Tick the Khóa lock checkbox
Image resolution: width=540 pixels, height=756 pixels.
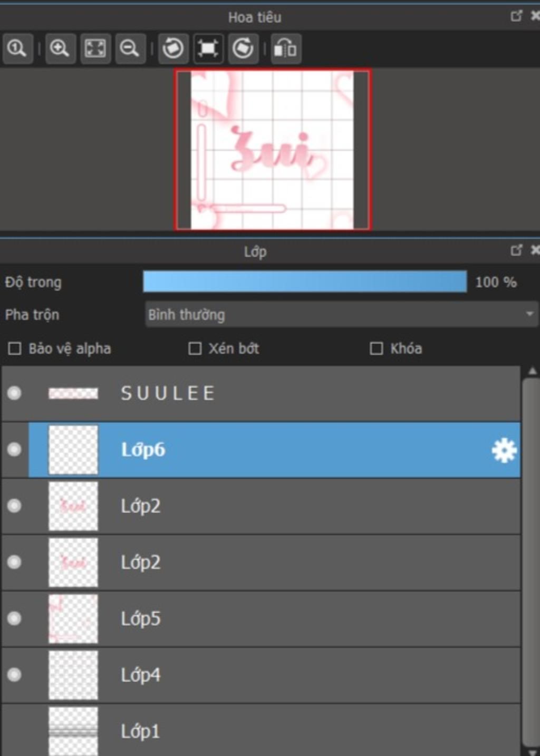(377, 348)
